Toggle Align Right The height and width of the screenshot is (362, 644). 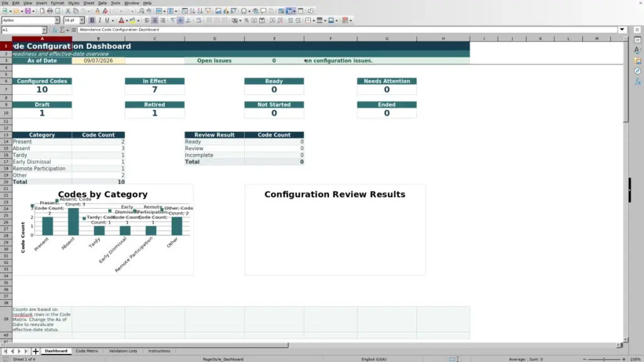tap(163, 20)
